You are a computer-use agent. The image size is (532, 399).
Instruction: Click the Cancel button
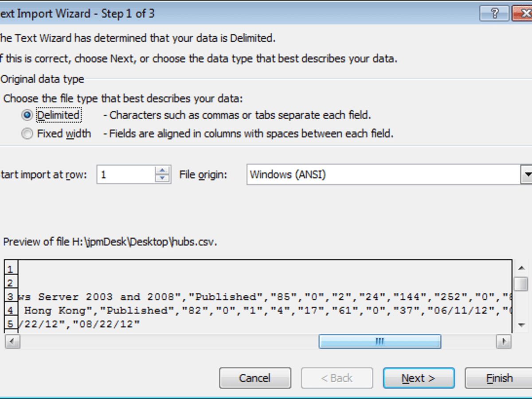[x=255, y=378]
